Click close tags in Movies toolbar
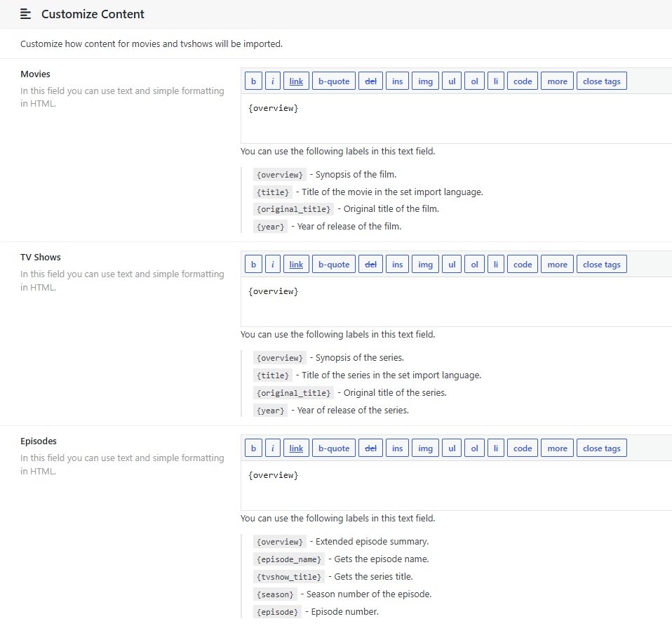This screenshot has height=626, width=672. [602, 81]
